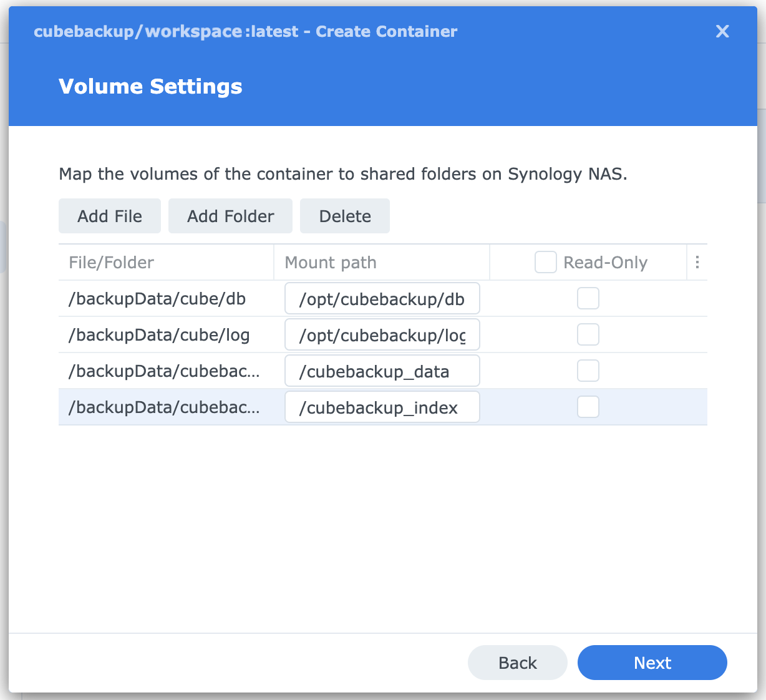Edit the /opt/cubebackup/db mount path field

pyautogui.click(x=382, y=299)
